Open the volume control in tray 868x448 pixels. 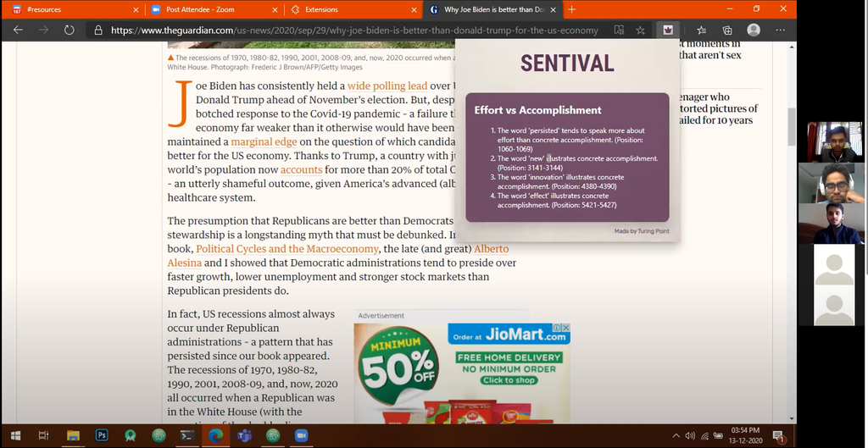click(690, 436)
